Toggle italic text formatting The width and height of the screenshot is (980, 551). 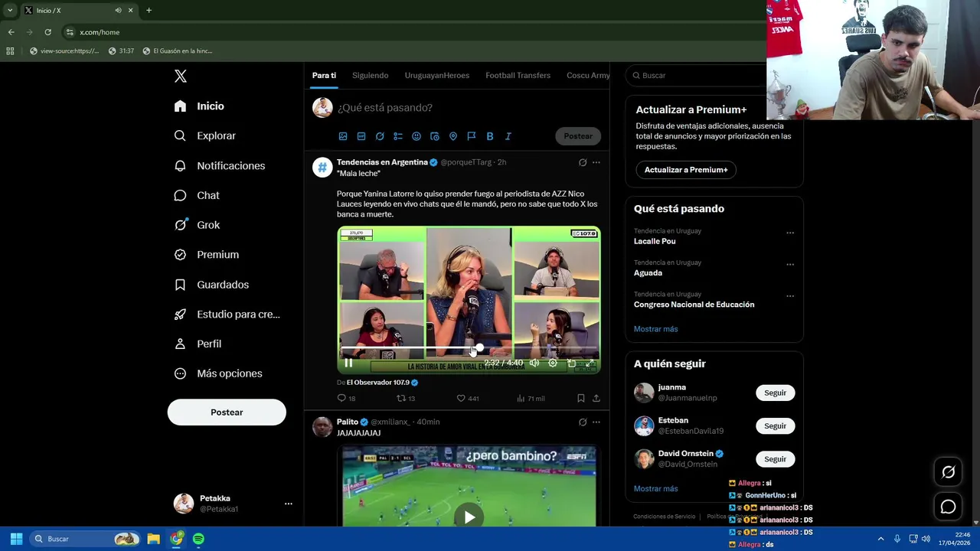508,136
